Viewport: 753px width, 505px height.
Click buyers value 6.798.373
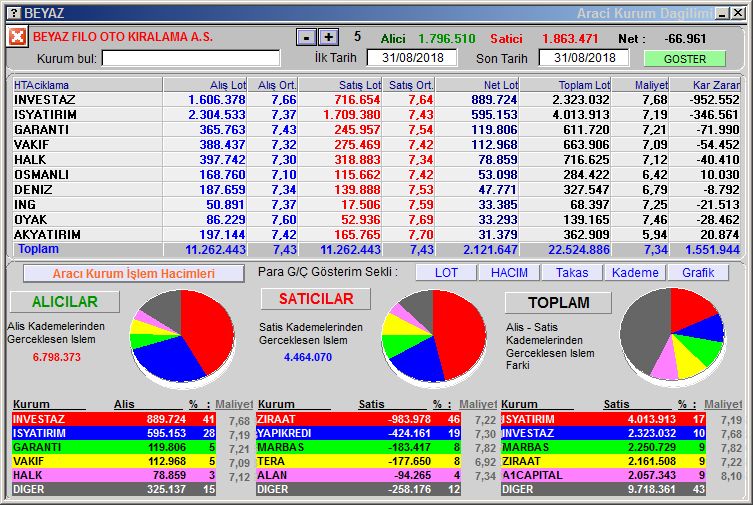[x=57, y=357]
